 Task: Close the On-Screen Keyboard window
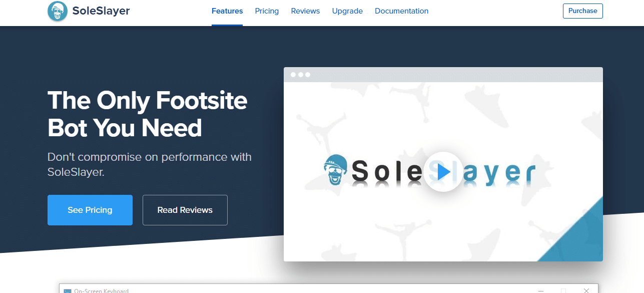(586, 290)
